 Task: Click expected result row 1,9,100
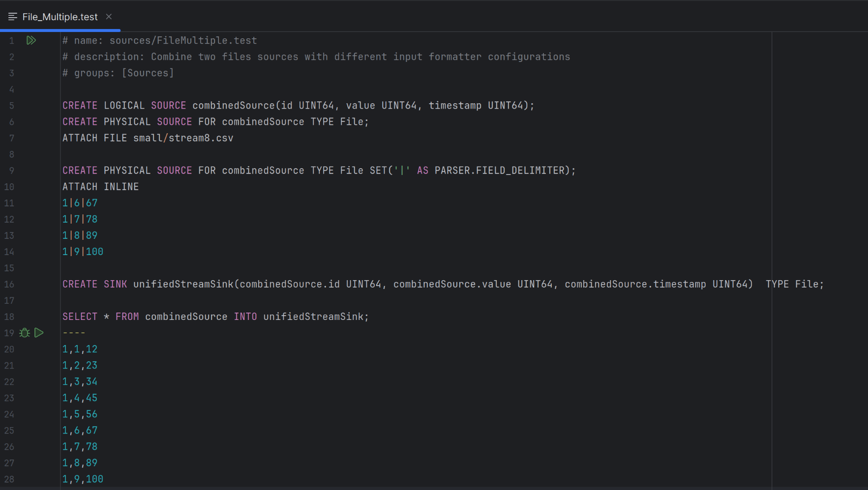pyautogui.click(x=83, y=479)
